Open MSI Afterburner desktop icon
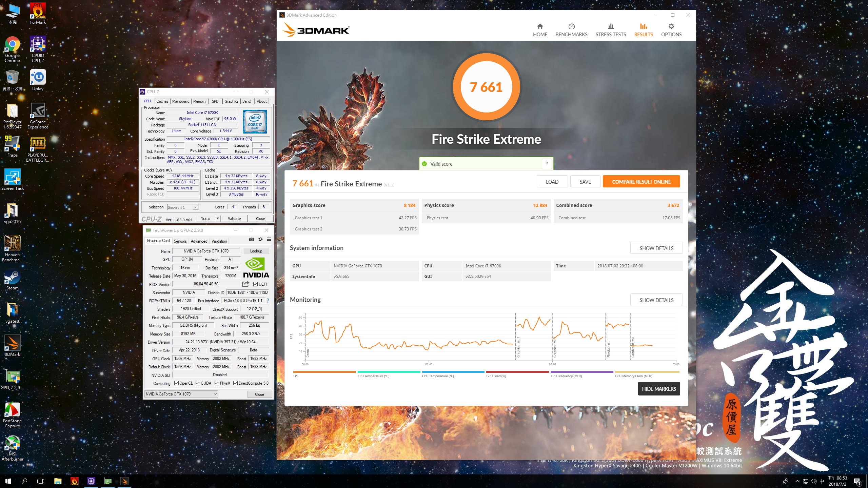 (12, 448)
